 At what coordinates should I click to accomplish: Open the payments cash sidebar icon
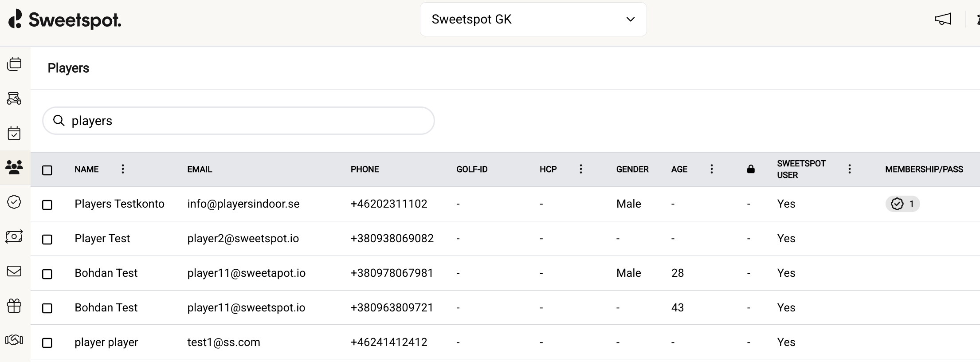coord(14,236)
